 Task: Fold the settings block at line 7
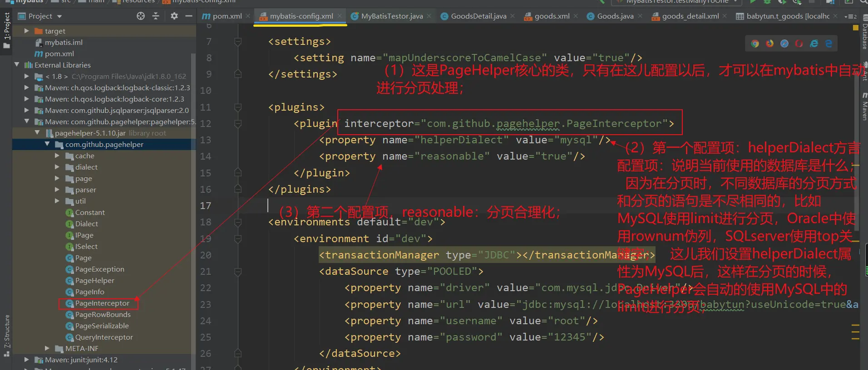coord(238,42)
